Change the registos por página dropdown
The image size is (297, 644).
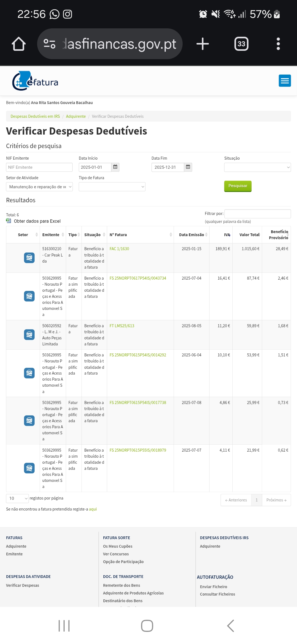pos(17,498)
